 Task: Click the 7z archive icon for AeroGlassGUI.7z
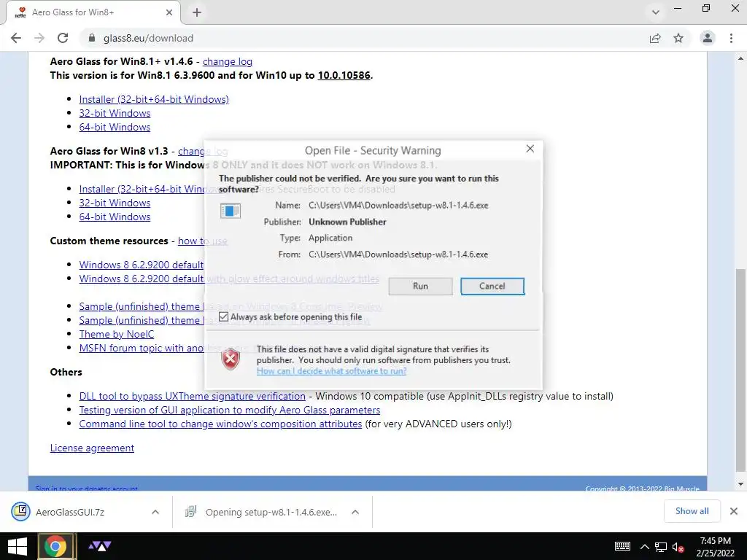point(21,512)
